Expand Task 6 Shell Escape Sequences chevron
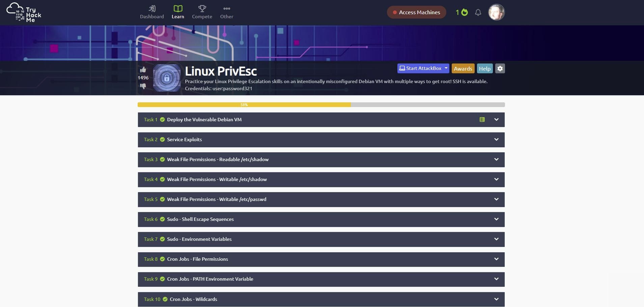The width and height of the screenshot is (644, 307). click(496, 219)
